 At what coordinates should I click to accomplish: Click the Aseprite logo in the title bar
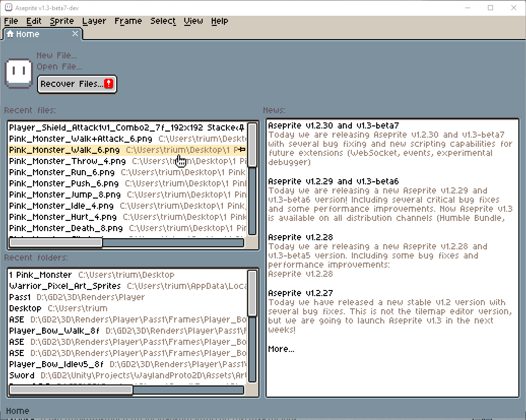pyautogui.click(x=9, y=8)
